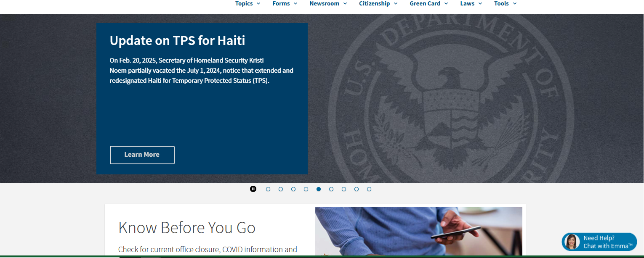Click the Know Before You Go heading
644x258 pixels.
pyautogui.click(x=187, y=228)
